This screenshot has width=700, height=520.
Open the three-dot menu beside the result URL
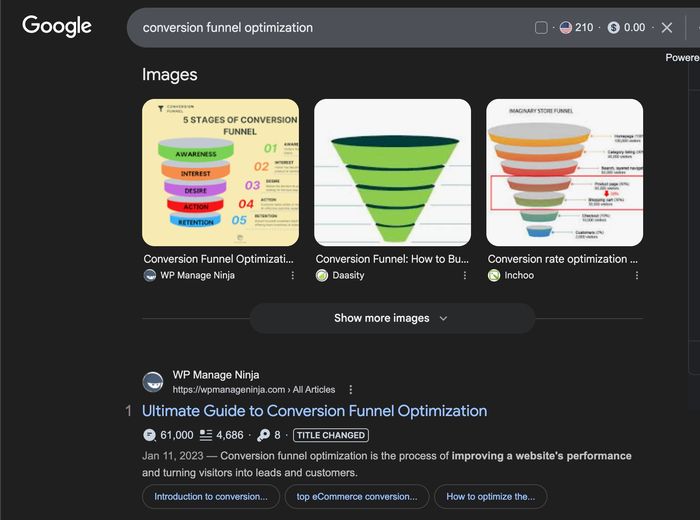pos(350,390)
